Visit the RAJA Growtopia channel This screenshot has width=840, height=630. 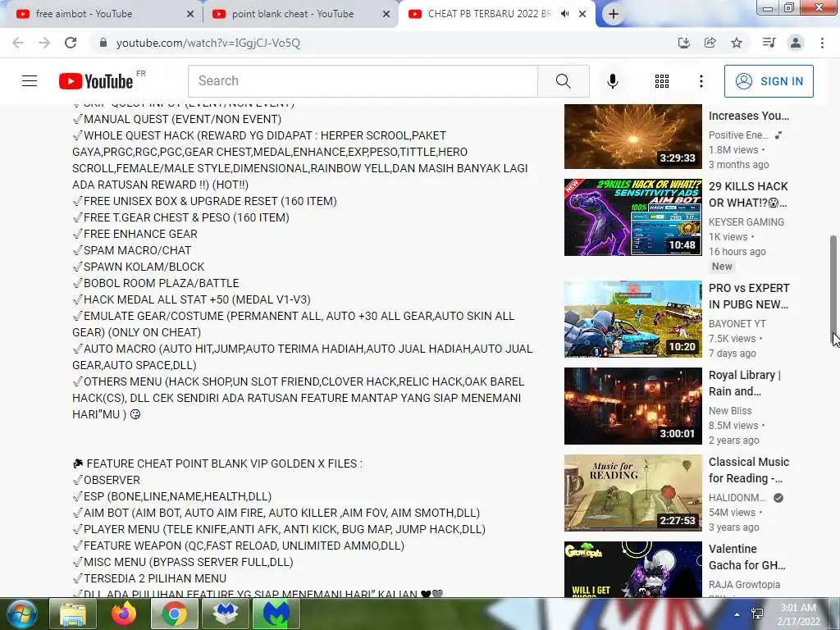pyautogui.click(x=744, y=584)
